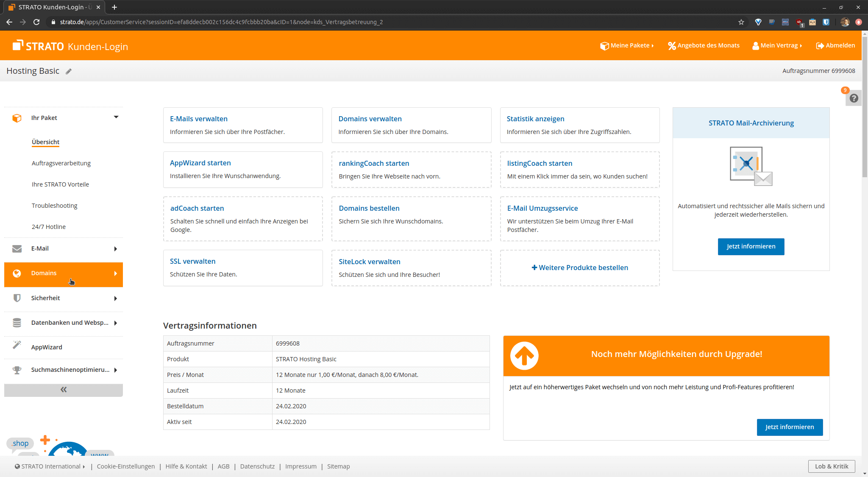
Task: Expand the E-Mail menu arrow
Action: [x=115, y=249]
